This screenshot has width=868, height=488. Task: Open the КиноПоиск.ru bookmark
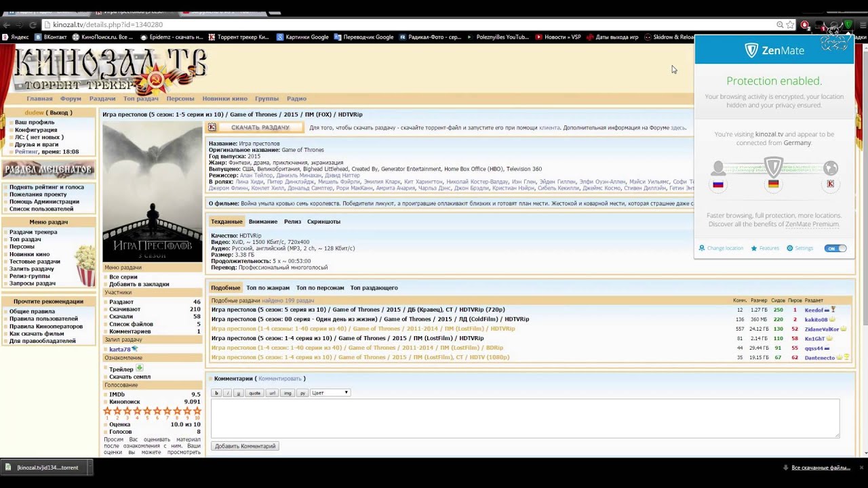[x=102, y=37]
